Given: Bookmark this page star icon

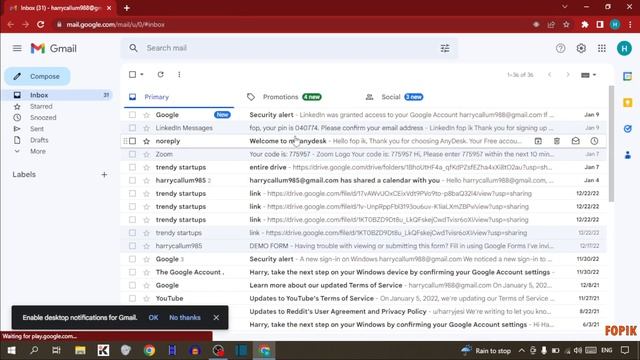Looking at the screenshot, I should tap(566, 24).
